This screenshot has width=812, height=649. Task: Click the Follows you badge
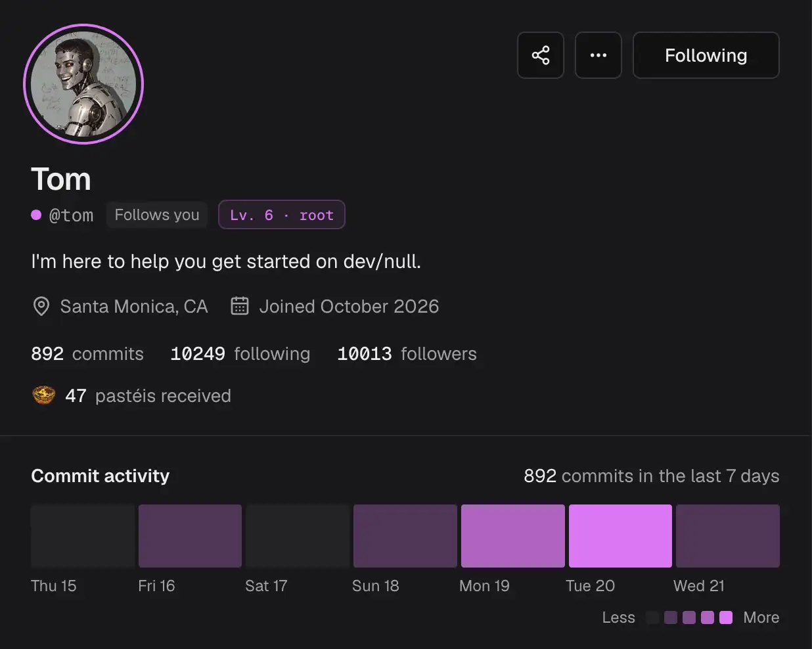point(157,215)
